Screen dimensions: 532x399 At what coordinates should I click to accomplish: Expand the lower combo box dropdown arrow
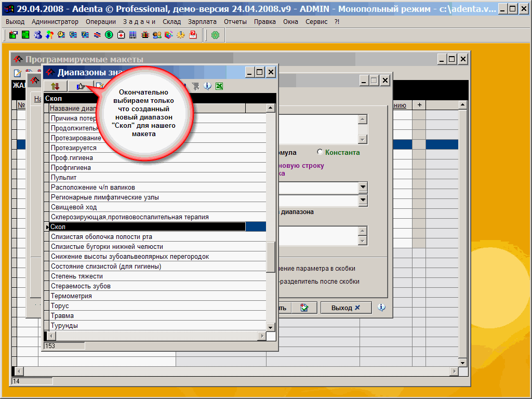tap(363, 200)
